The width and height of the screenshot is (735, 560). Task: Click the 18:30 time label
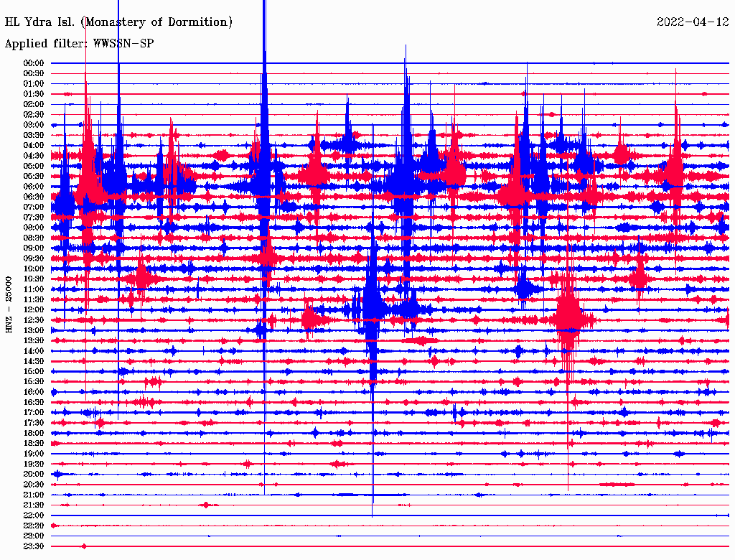[x=33, y=443]
